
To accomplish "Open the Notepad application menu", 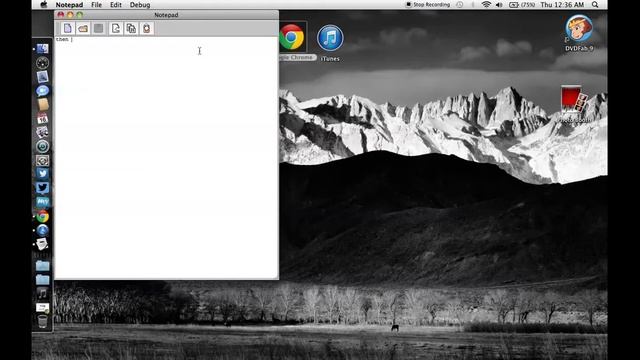I will [69, 5].
